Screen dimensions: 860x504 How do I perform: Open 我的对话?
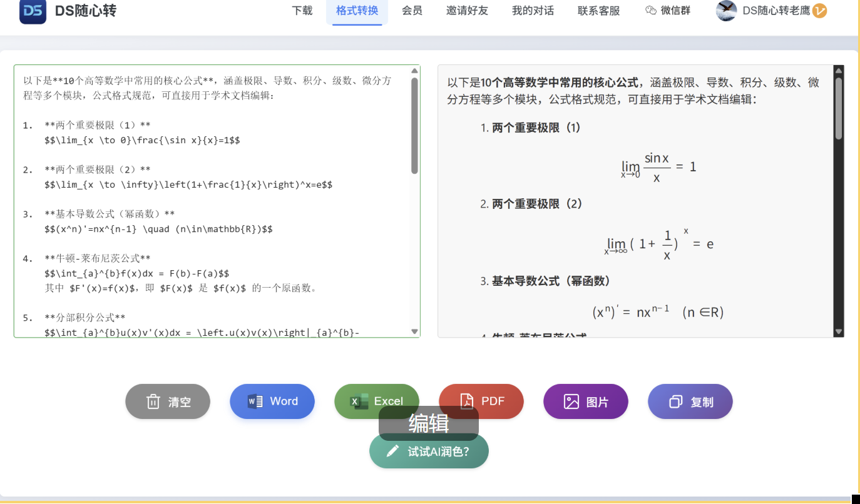click(x=533, y=11)
